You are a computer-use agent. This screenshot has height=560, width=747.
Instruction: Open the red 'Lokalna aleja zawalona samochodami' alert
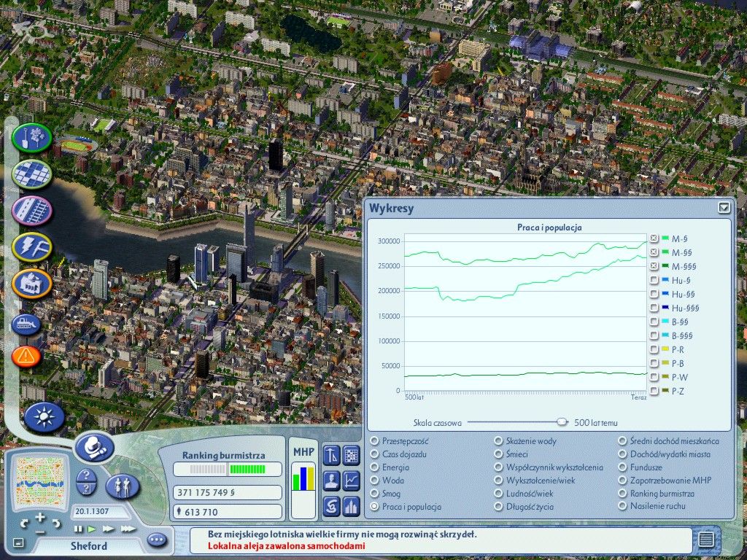tap(286, 545)
